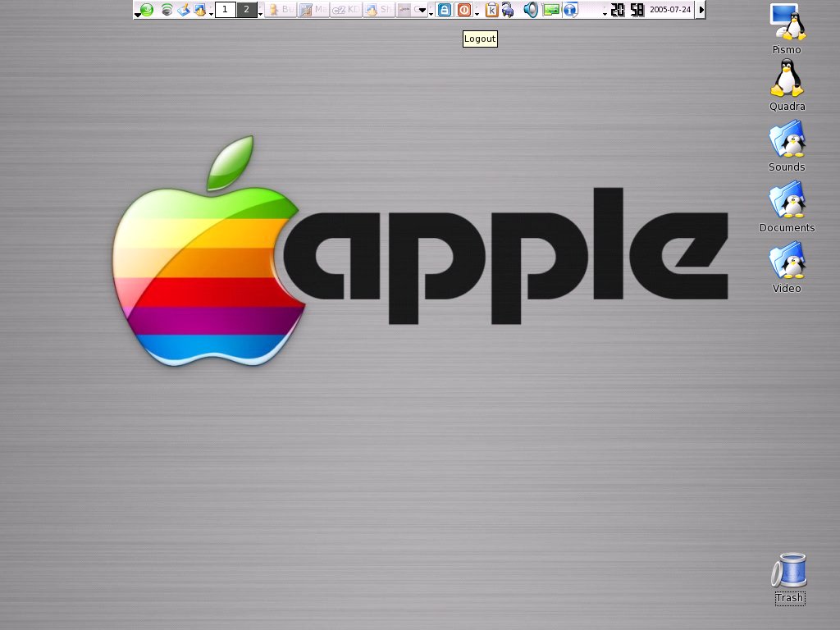Viewport: 840px width, 630px height.
Task: Switch to virtual desktop 2 in the pager
Action: 246,9
